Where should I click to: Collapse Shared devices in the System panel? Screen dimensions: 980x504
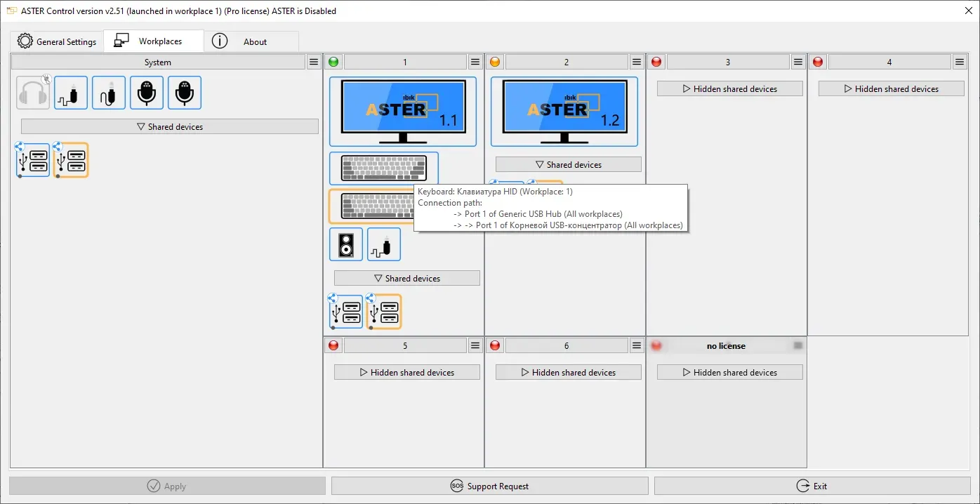(169, 127)
